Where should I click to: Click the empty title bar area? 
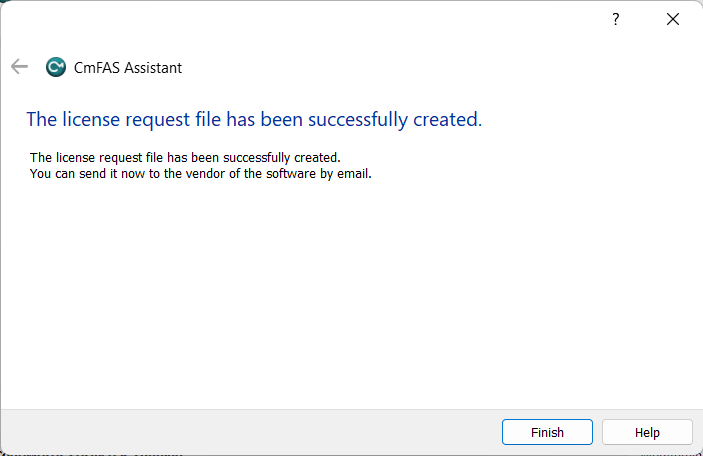click(300, 19)
